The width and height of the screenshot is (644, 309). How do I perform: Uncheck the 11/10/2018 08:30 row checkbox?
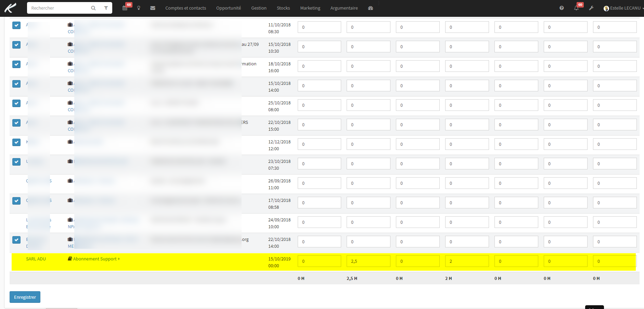[x=16, y=25]
